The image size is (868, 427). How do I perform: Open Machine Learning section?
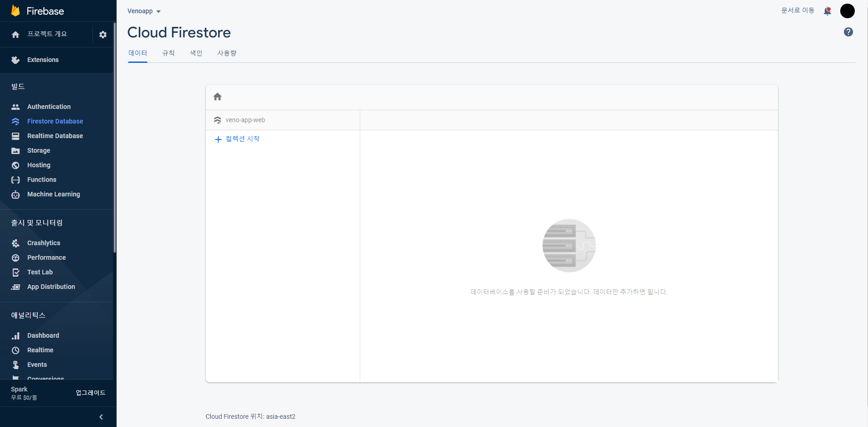point(54,194)
